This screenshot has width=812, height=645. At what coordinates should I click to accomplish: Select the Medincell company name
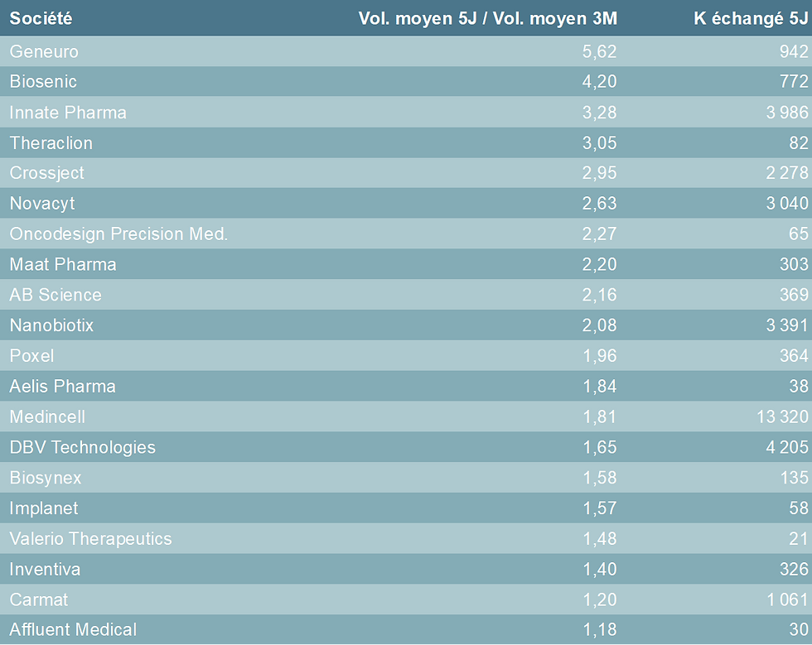click(47, 416)
